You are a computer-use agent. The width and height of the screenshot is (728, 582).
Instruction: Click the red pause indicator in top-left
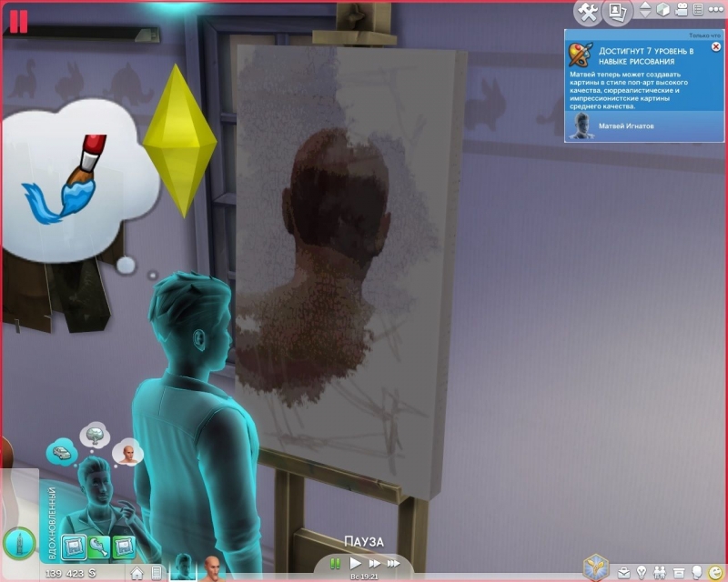pos(18,21)
